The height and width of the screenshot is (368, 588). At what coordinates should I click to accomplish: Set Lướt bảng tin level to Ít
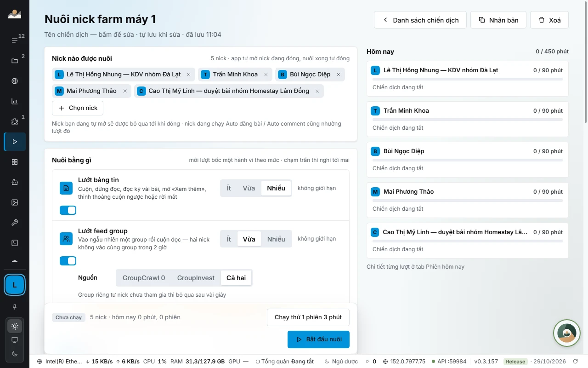pyautogui.click(x=229, y=188)
